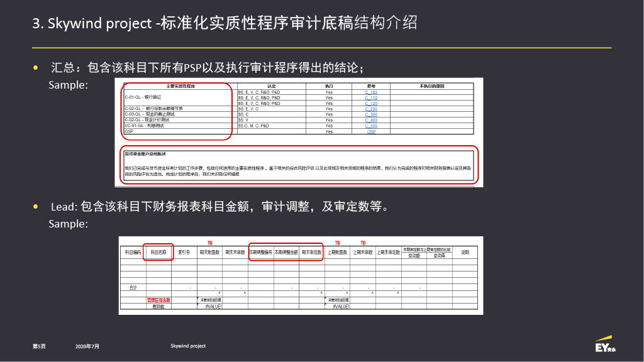
Task: Click the '期末审定数' column header
Action: (x=312, y=253)
